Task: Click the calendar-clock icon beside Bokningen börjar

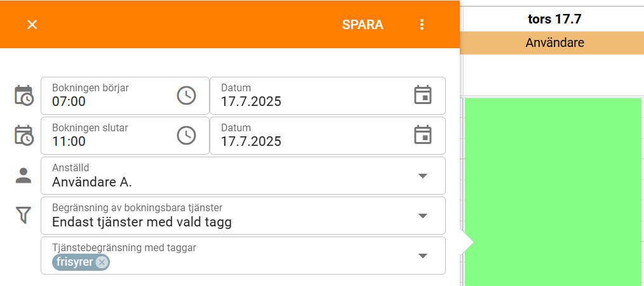Action: pyautogui.click(x=24, y=96)
